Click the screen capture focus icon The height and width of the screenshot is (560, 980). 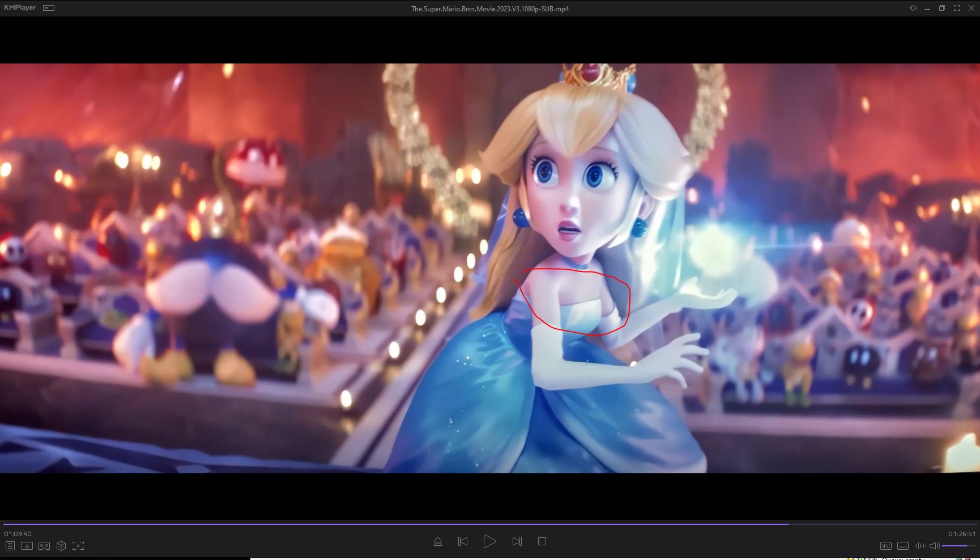click(78, 546)
